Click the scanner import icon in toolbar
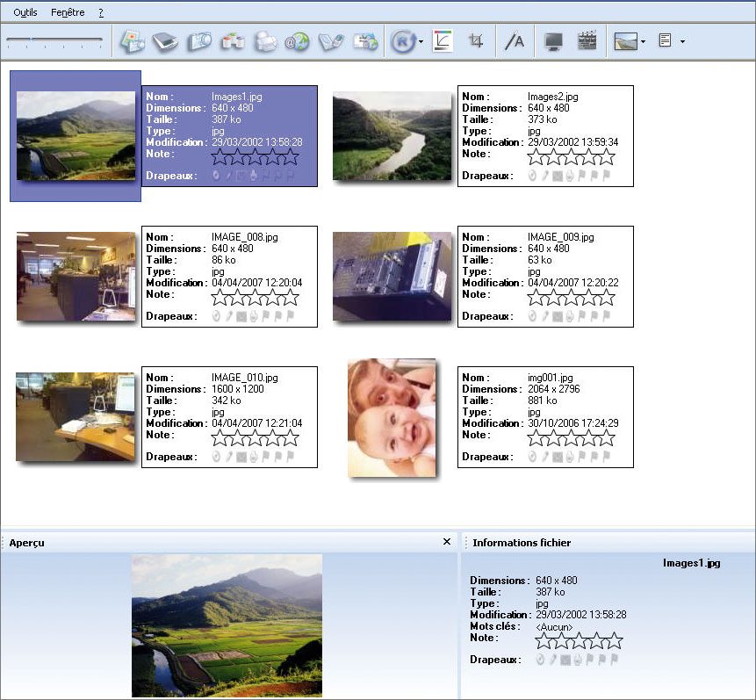This screenshot has width=756, height=700. tap(165, 41)
